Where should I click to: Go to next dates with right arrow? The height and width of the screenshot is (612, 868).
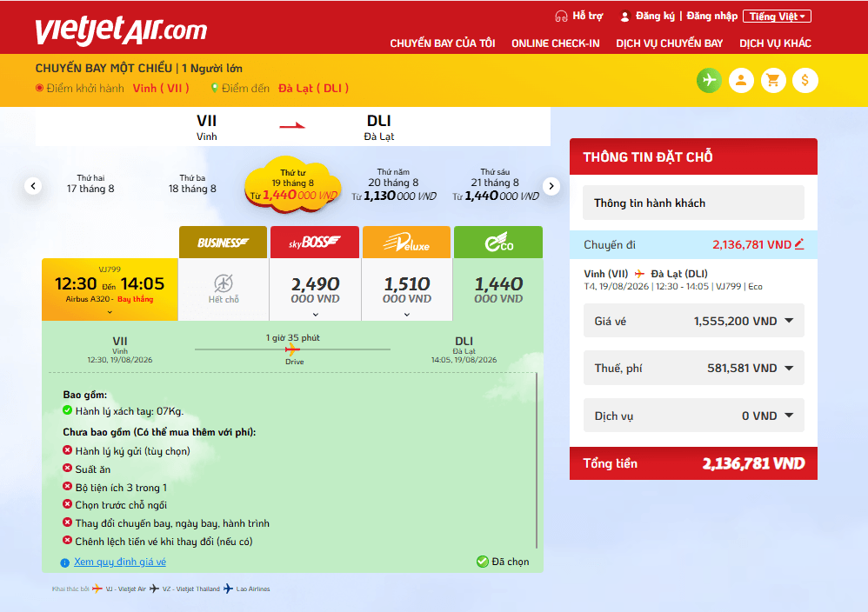coord(551,186)
